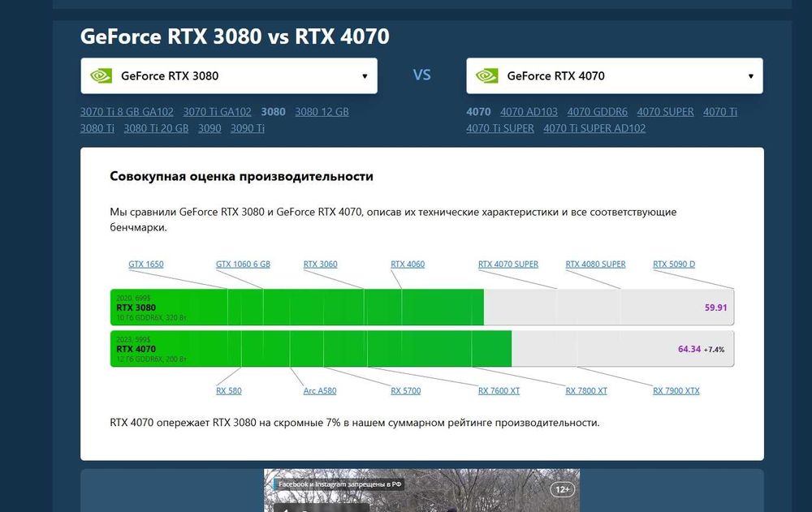Click the 12 Гб GDDR6X, 200 Вт spec text
The width and height of the screenshot is (812, 512).
coord(151,359)
